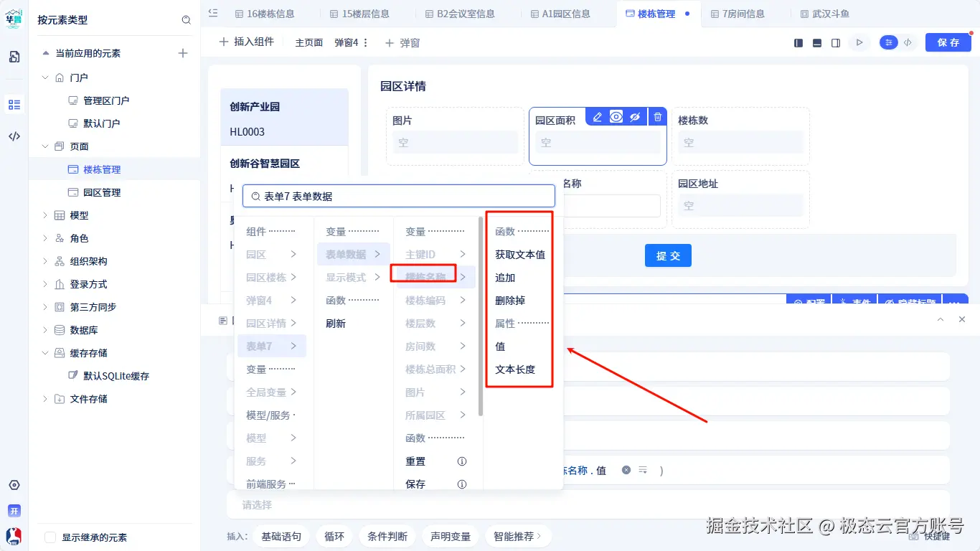The width and height of the screenshot is (980, 551).
Task: Collapse 当前应用的元素 section
Action: tap(46, 53)
